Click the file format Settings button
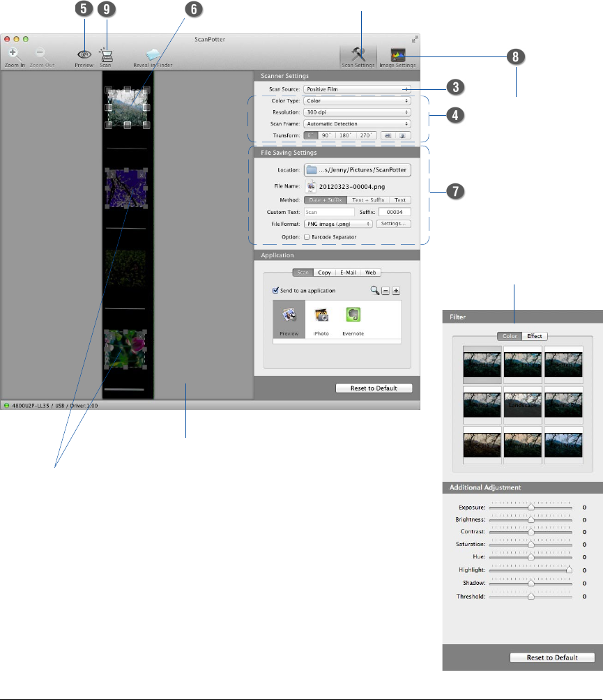Screen dimensions: 603x700 394,225
